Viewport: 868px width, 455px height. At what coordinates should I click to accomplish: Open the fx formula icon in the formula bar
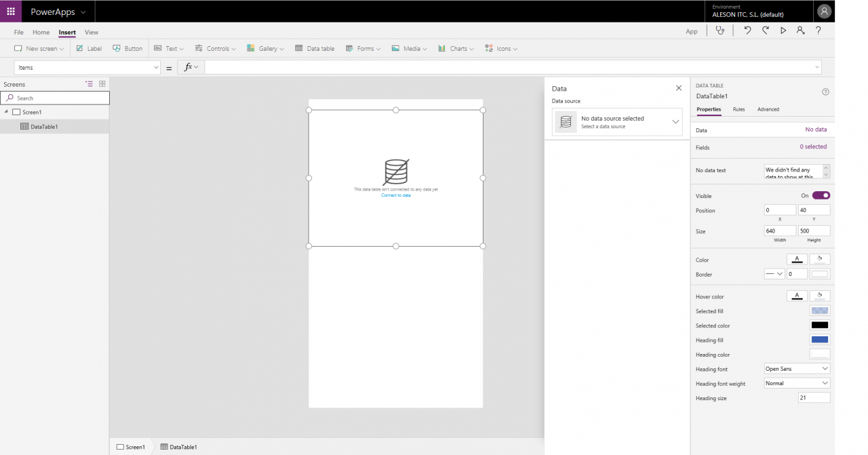pos(188,67)
